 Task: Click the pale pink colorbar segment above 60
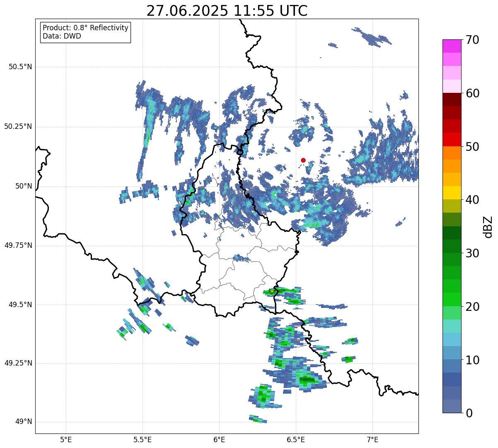[452, 86]
